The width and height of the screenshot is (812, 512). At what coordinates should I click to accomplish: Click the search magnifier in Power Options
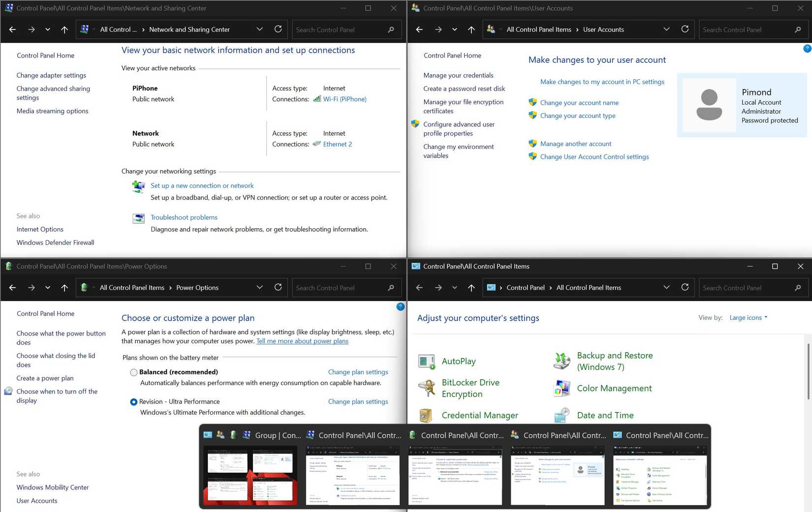pyautogui.click(x=390, y=288)
